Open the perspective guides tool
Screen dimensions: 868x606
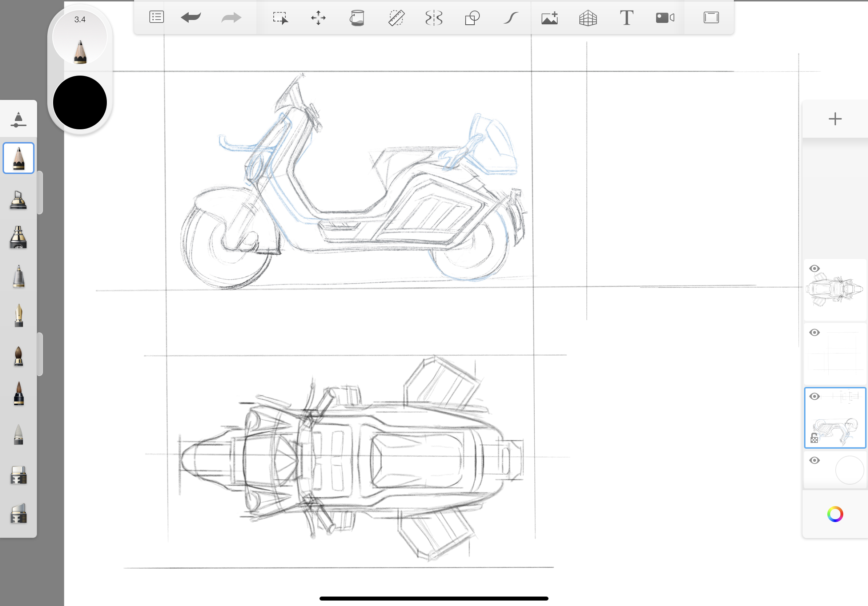coord(587,17)
